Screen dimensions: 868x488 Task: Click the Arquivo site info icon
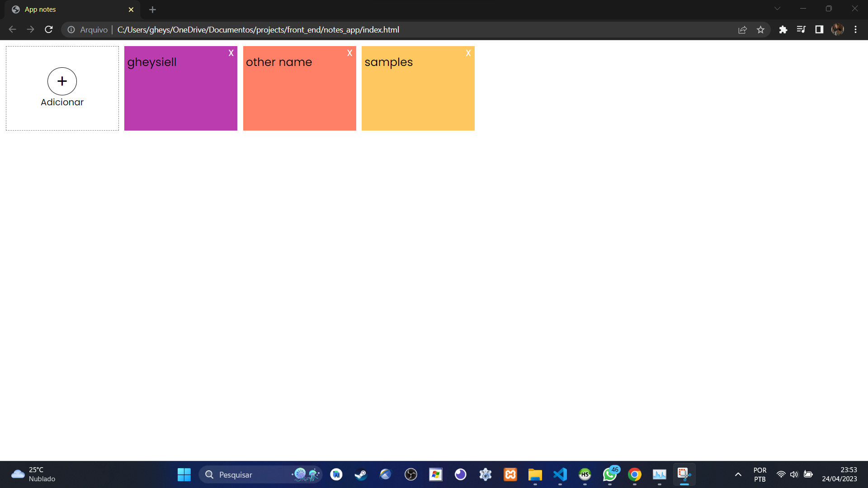click(71, 30)
